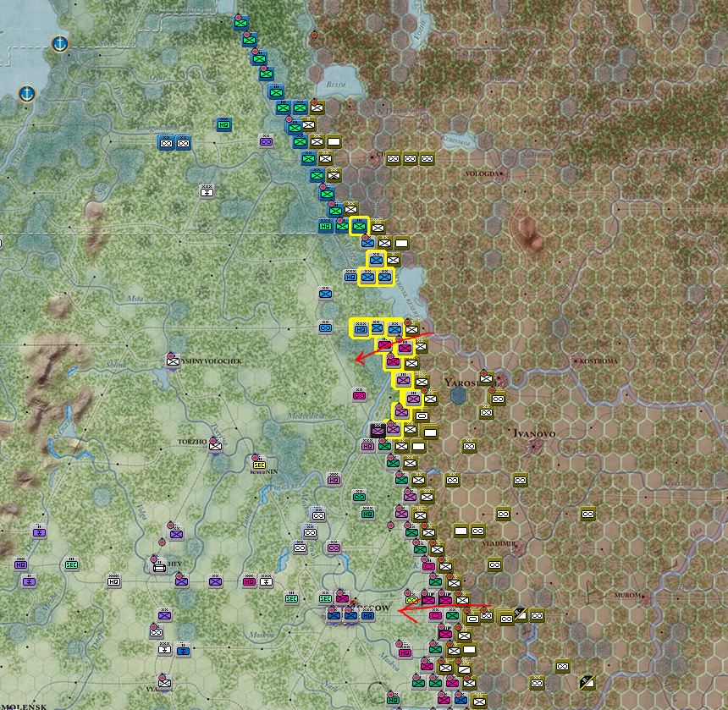This screenshot has height=710, width=728.
Task: Click the Vologda city label
Action: point(482,174)
